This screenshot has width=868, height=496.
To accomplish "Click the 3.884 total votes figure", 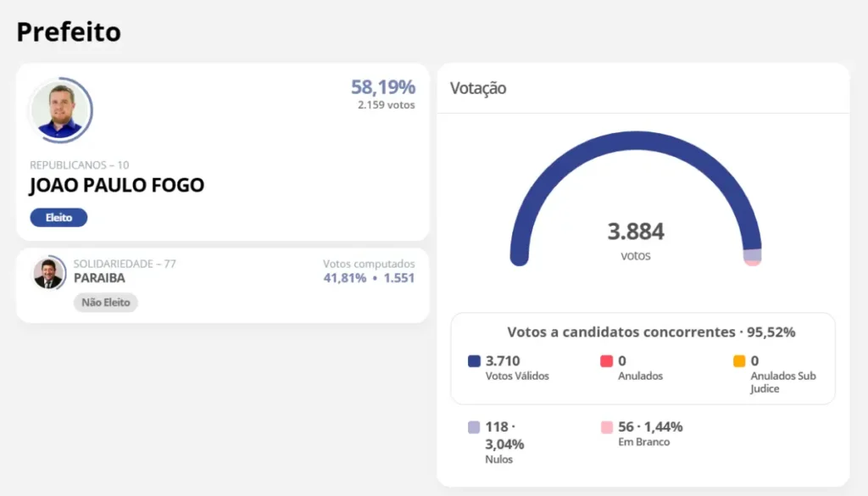I will 636,231.
